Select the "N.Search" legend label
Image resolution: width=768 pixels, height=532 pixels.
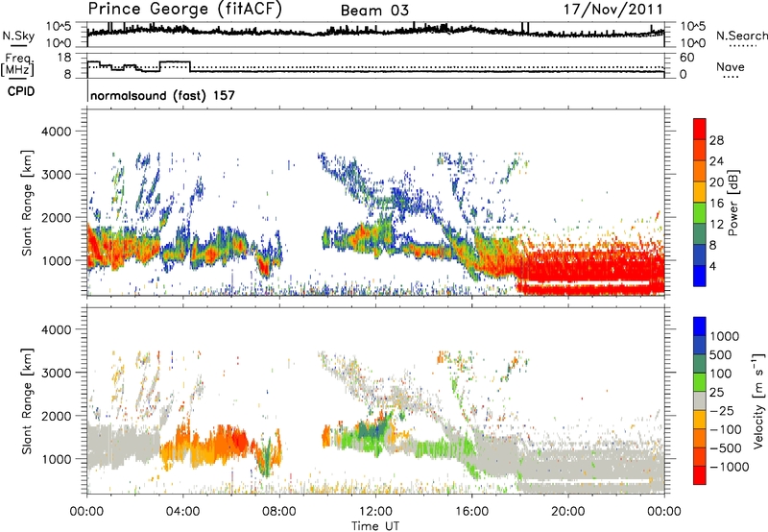click(x=741, y=36)
